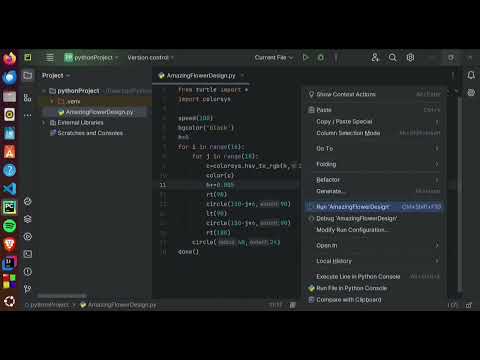Close the AmazingFlowerDesign.py editor tab
Image resolution: width=480 pixels, height=360 pixels.
tap(242, 76)
